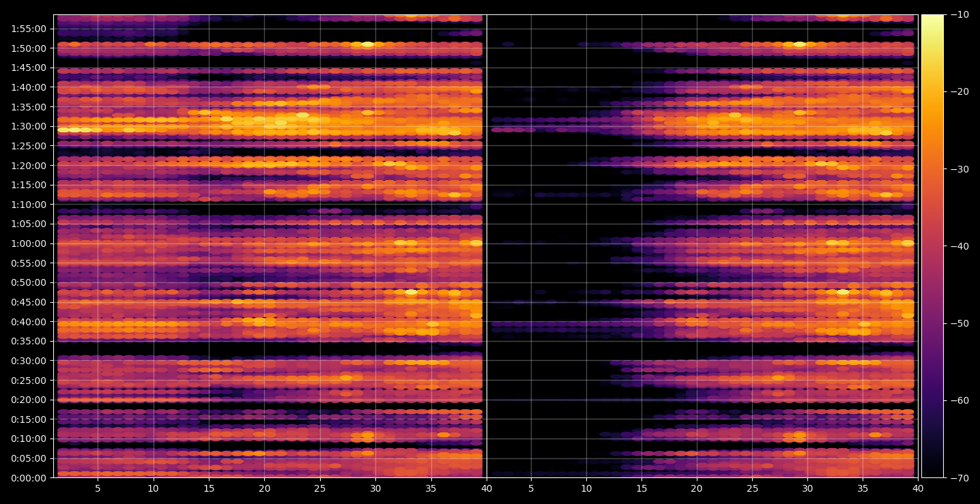Select x-axis tick 10 under right heatmap
Image resolution: width=980 pixels, height=504 pixels.
pyautogui.click(x=586, y=488)
